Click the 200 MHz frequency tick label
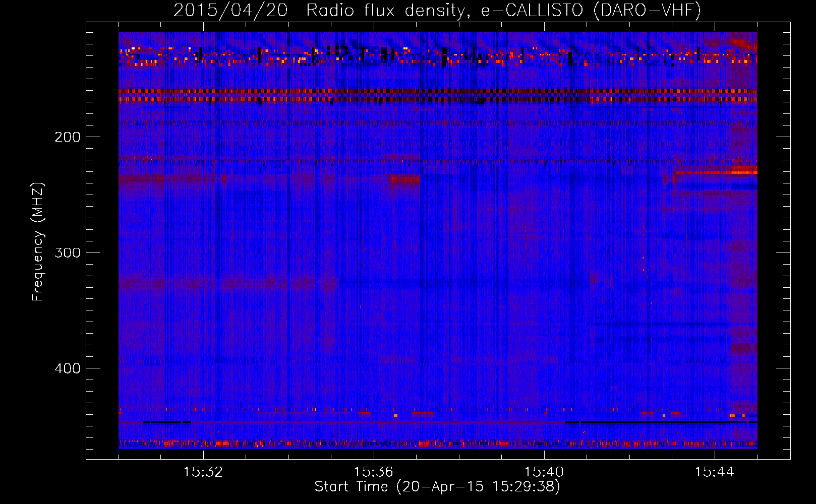 [x=68, y=137]
